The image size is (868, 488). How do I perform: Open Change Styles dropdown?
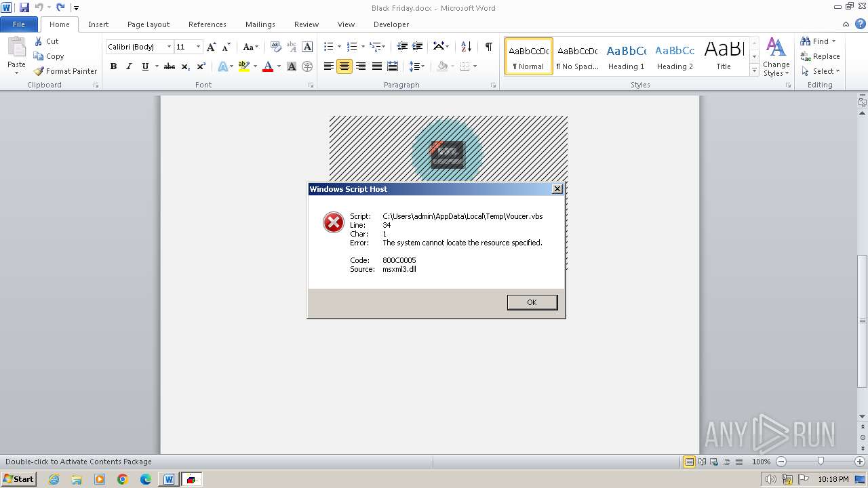pyautogui.click(x=776, y=57)
